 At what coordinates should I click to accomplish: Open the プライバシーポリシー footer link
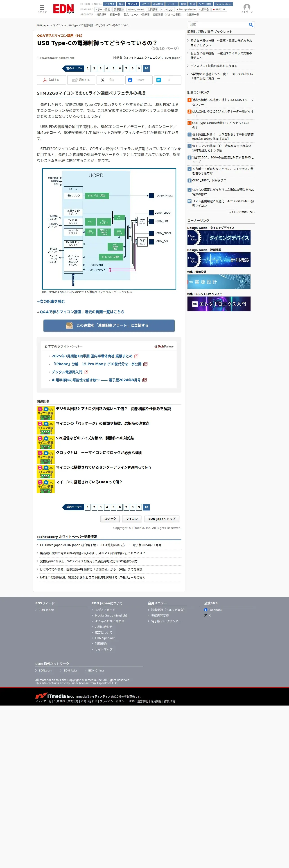coord(113,701)
